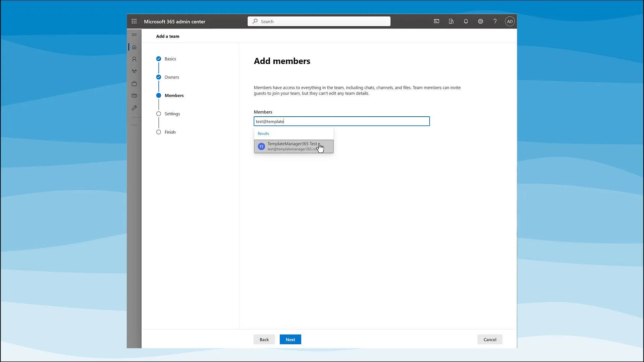
Task: Select the completed Basics step indicator
Action: [x=159, y=59]
